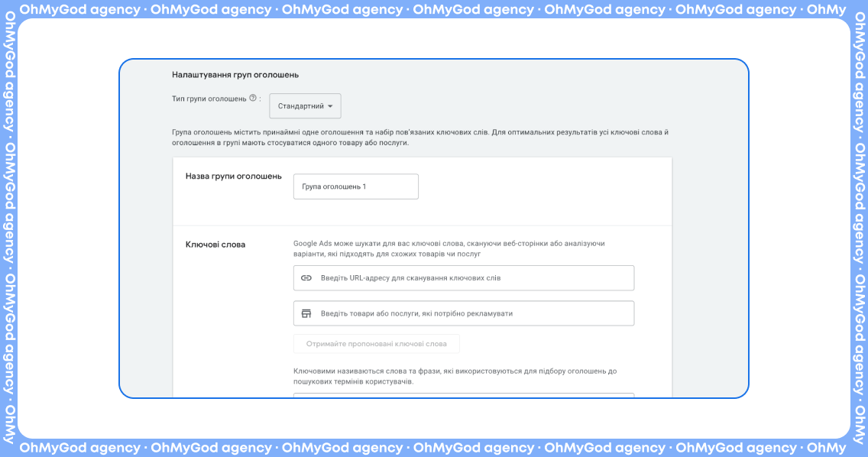Click the keywords text box at bottom
This screenshot has height=457, width=868.
[464, 395]
